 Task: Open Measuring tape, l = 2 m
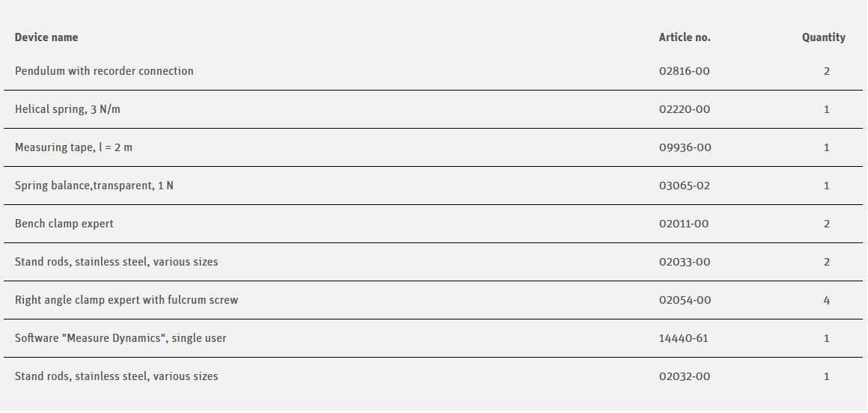[x=73, y=147]
